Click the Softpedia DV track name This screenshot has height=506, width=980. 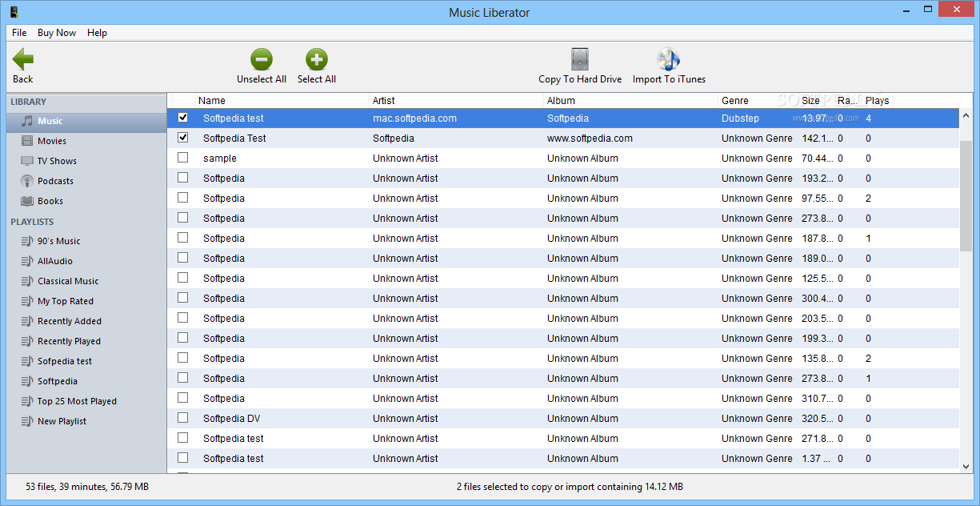click(231, 418)
